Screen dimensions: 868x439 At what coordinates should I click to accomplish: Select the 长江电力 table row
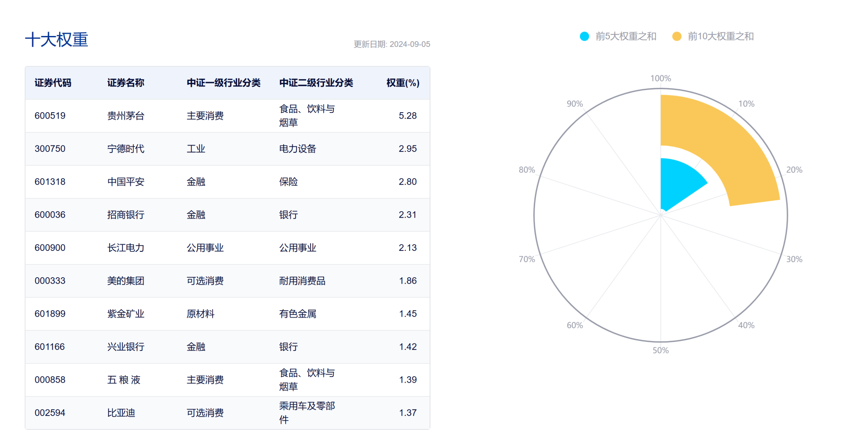coord(125,247)
